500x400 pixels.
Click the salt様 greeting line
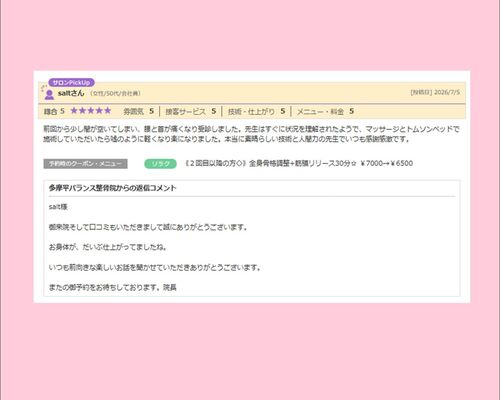[x=58, y=207]
